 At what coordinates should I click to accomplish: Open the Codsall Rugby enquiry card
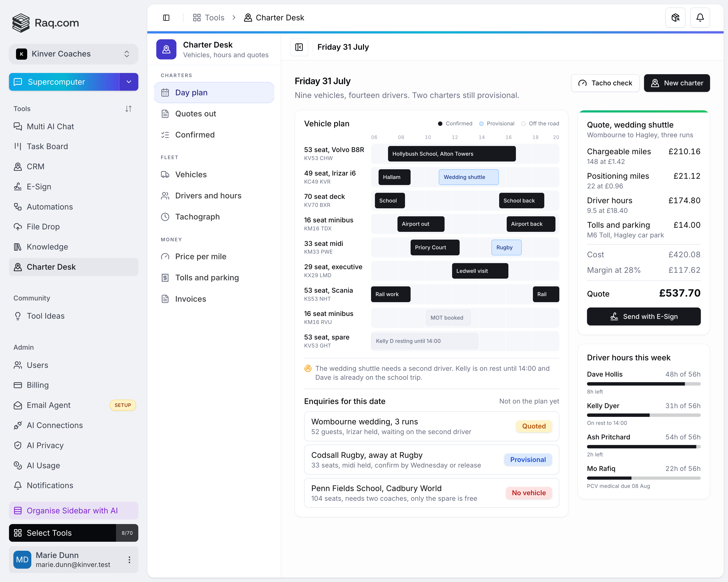(431, 460)
